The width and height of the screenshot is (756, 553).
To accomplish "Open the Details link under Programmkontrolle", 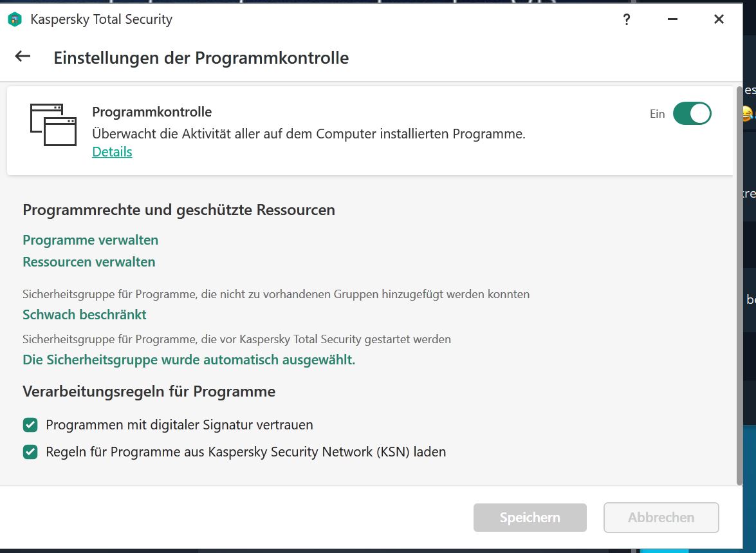I will click(x=112, y=152).
